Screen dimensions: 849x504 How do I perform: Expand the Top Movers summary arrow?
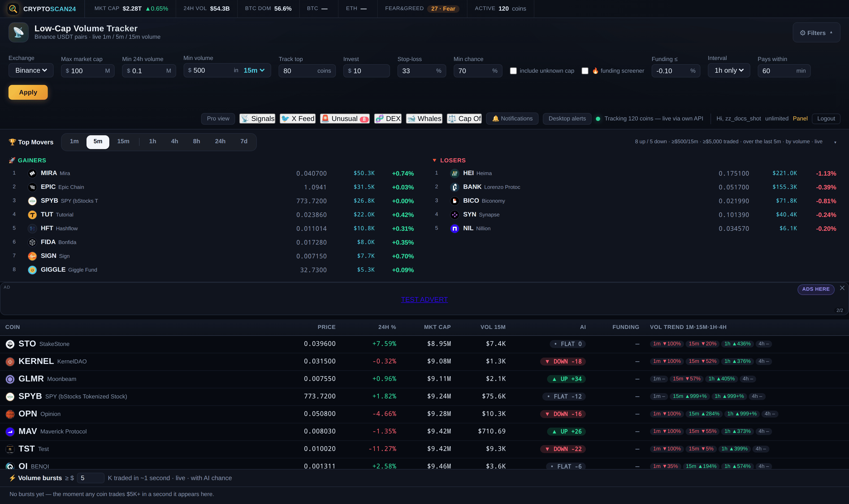(835, 142)
